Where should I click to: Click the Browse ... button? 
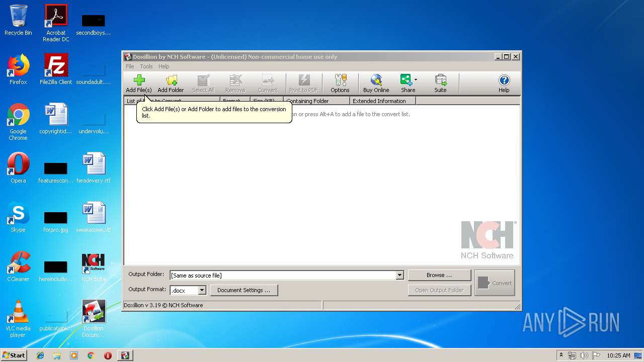click(439, 275)
